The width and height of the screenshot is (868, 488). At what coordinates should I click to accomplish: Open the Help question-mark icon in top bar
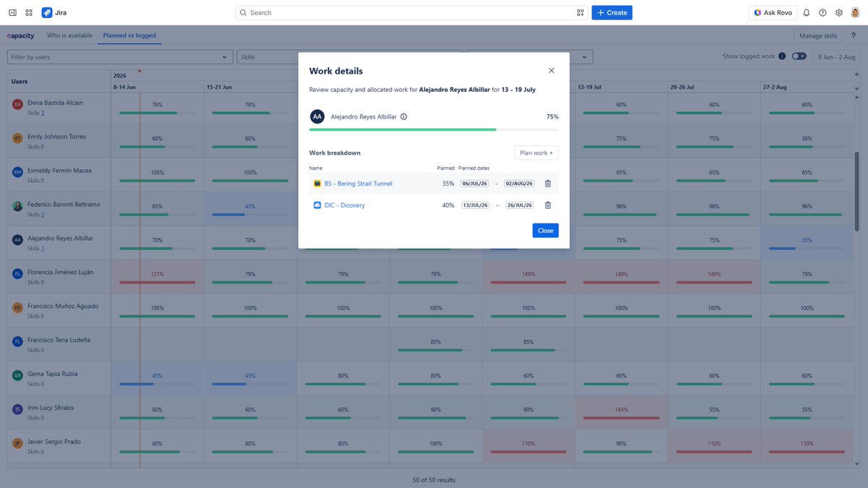tap(822, 12)
